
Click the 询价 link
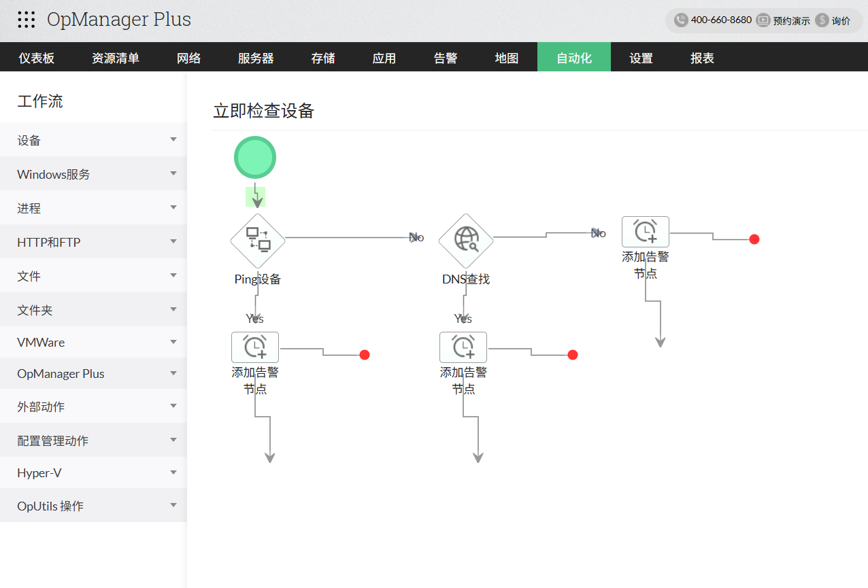841,20
